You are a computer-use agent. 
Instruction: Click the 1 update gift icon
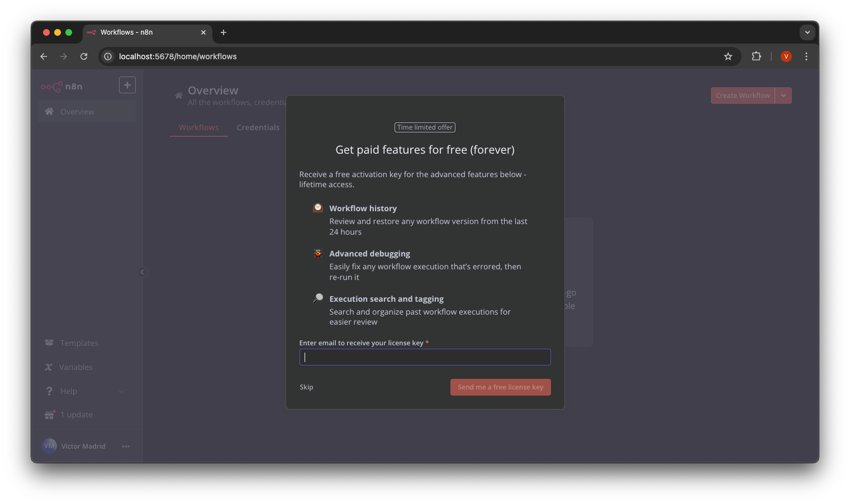(50, 415)
